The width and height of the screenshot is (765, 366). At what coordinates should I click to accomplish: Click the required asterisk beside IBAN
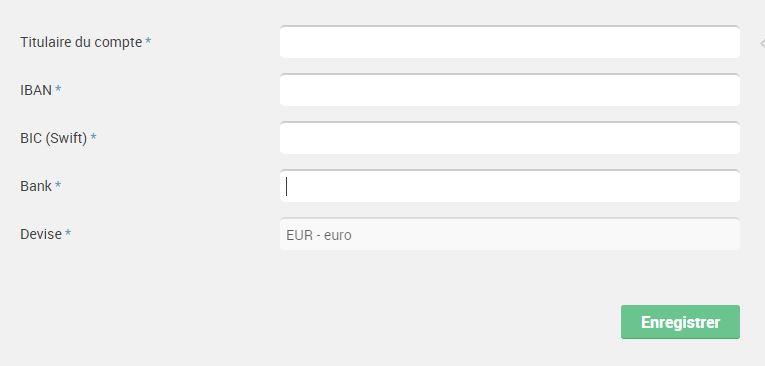pyautogui.click(x=58, y=88)
